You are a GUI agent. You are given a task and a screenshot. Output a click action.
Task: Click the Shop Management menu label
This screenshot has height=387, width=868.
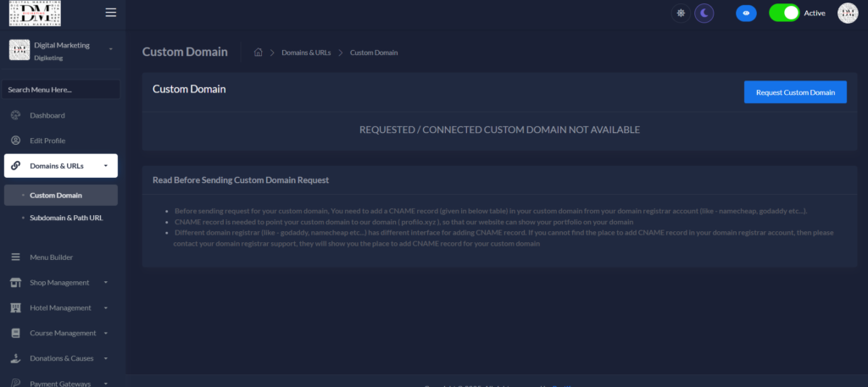pyautogui.click(x=59, y=283)
